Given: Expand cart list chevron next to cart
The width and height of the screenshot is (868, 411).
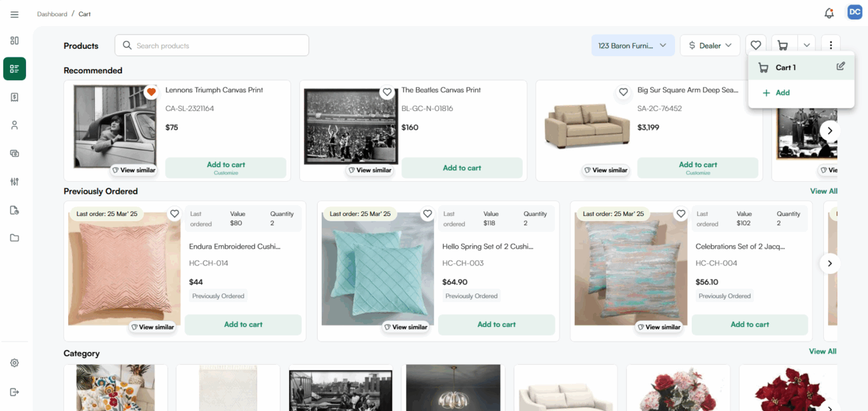Looking at the screenshot, I should [x=807, y=45].
